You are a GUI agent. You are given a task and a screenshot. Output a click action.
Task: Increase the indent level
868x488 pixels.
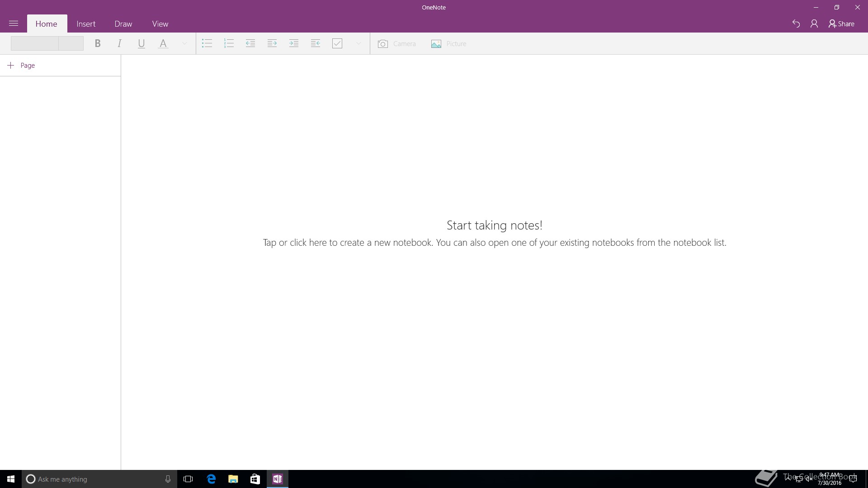[x=272, y=43]
